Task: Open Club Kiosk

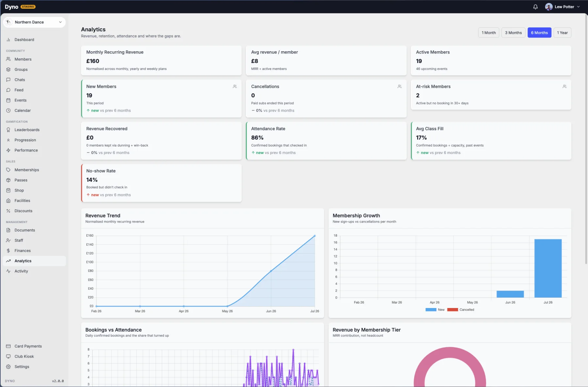Action: [34, 357]
